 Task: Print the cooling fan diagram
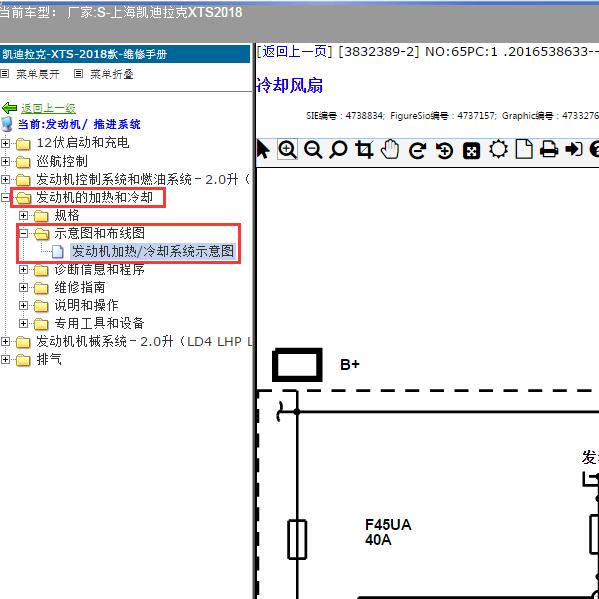click(x=549, y=149)
